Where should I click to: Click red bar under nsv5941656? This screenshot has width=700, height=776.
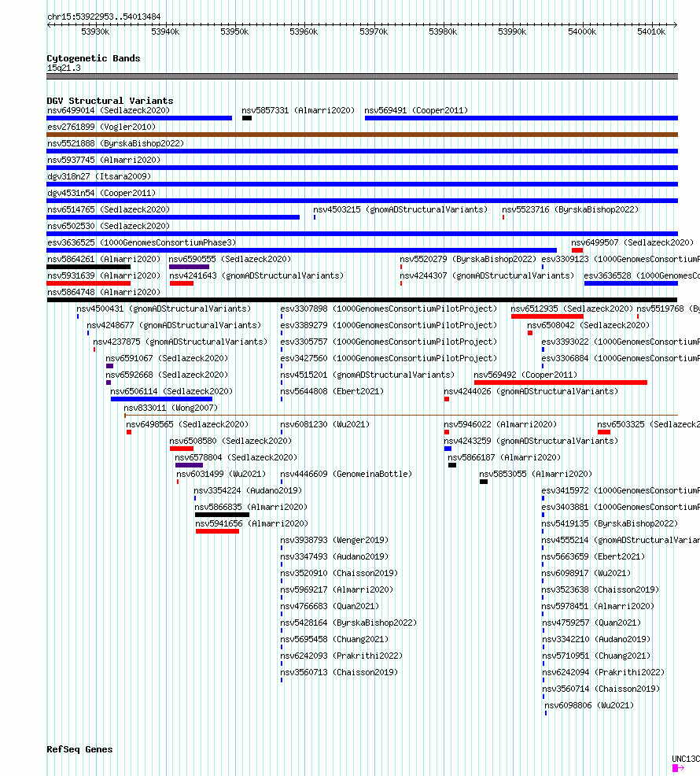tap(217, 531)
